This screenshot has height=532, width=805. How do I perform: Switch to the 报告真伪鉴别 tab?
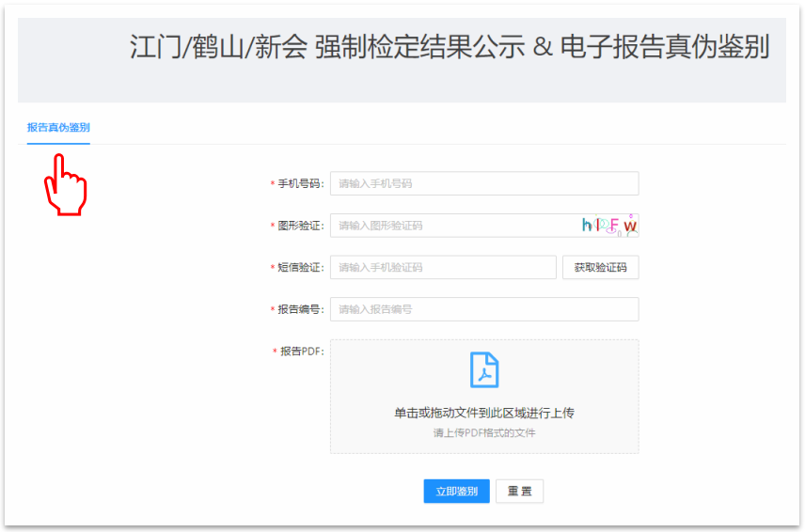[x=58, y=128]
